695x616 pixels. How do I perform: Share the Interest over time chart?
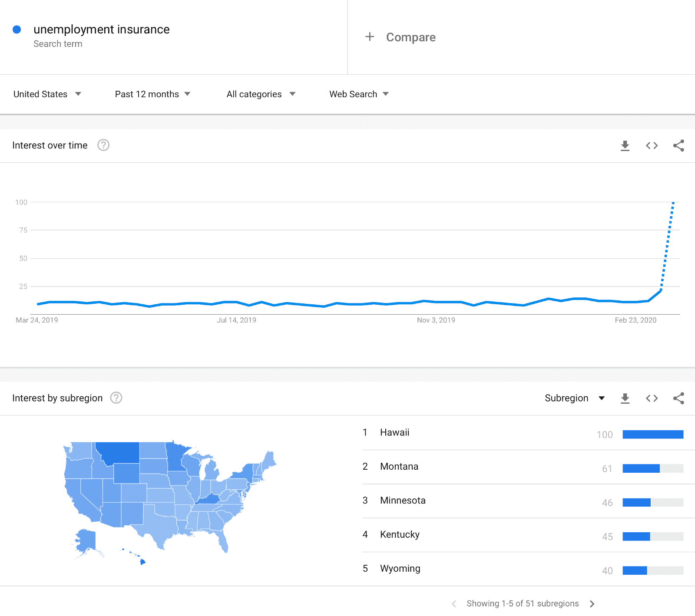pos(678,145)
